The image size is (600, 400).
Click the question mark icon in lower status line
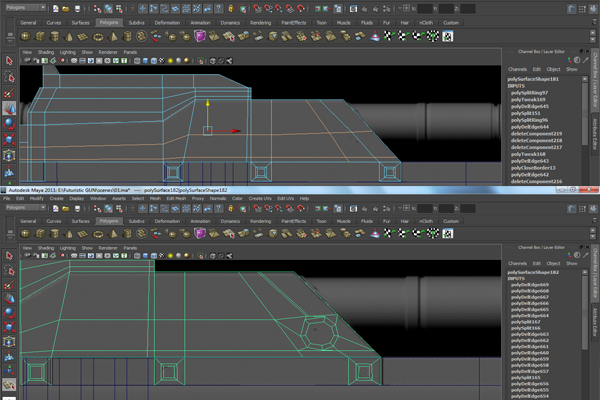pyautogui.click(x=218, y=208)
